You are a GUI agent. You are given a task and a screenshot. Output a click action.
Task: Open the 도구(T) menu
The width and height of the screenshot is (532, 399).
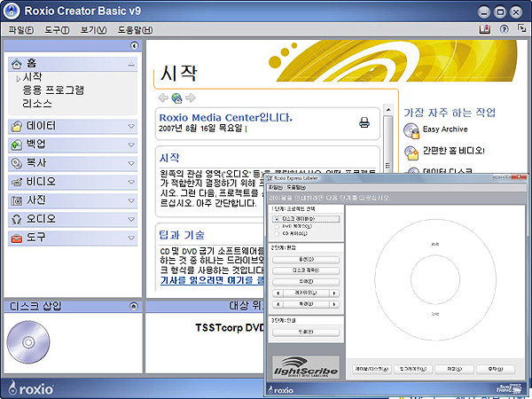pyautogui.click(x=57, y=30)
